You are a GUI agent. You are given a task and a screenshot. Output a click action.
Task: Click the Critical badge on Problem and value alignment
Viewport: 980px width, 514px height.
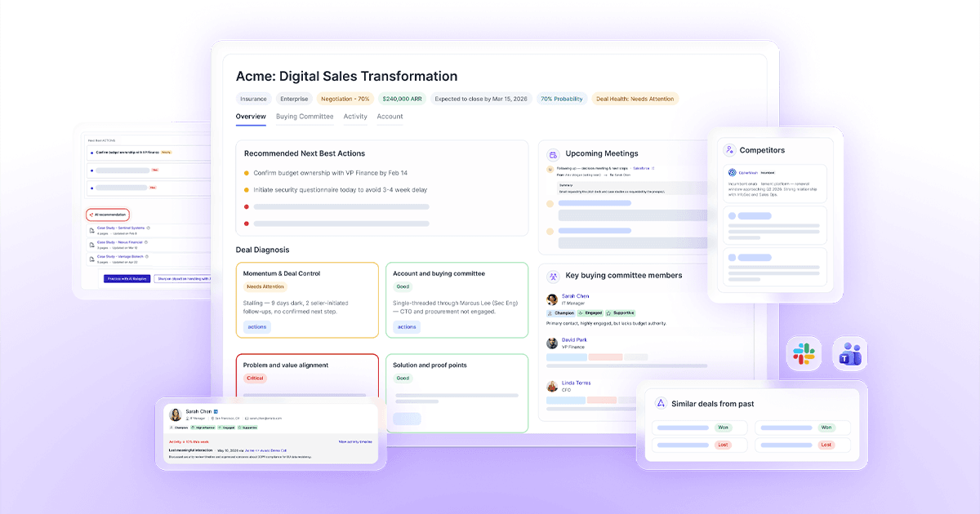255,379
